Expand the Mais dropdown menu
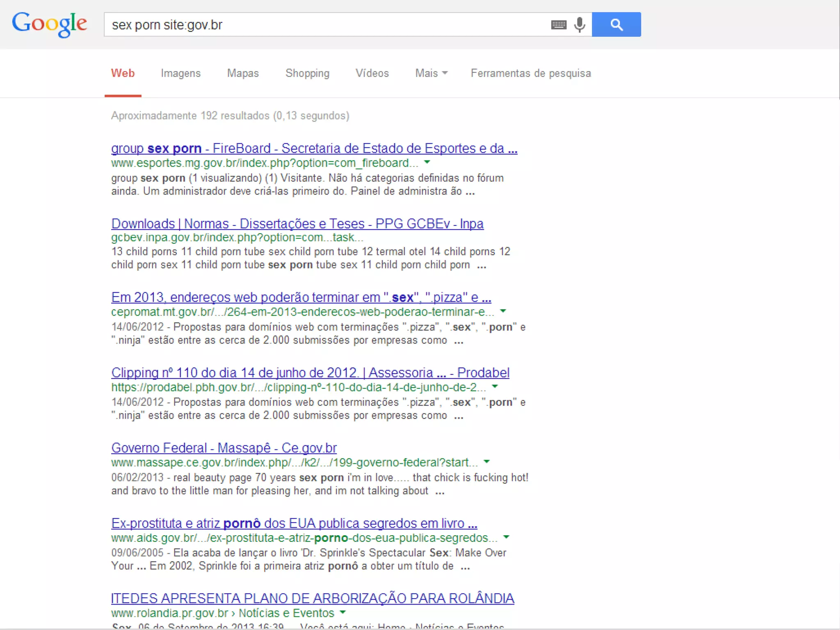840x630 pixels. (431, 73)
